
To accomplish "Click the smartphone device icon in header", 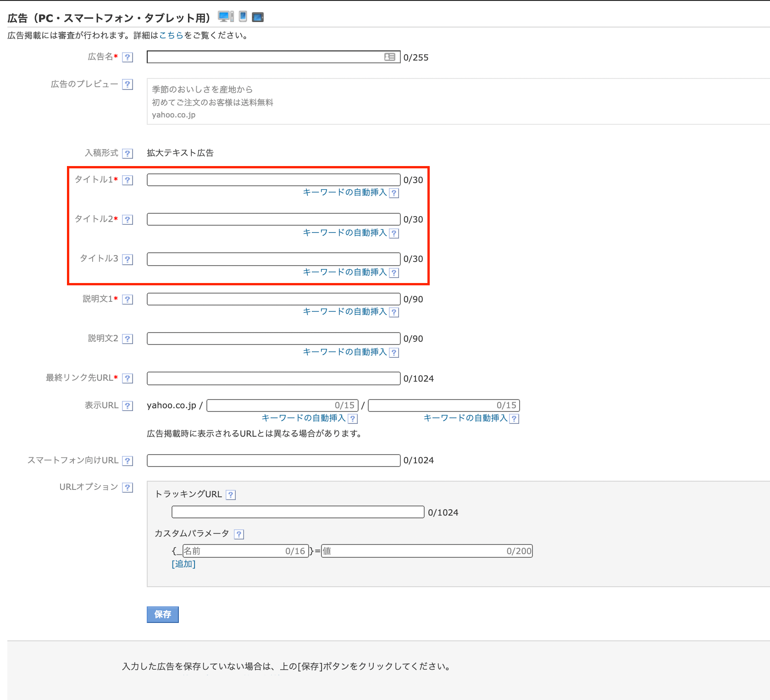I will pyautogui.click(x=243, y=17).
